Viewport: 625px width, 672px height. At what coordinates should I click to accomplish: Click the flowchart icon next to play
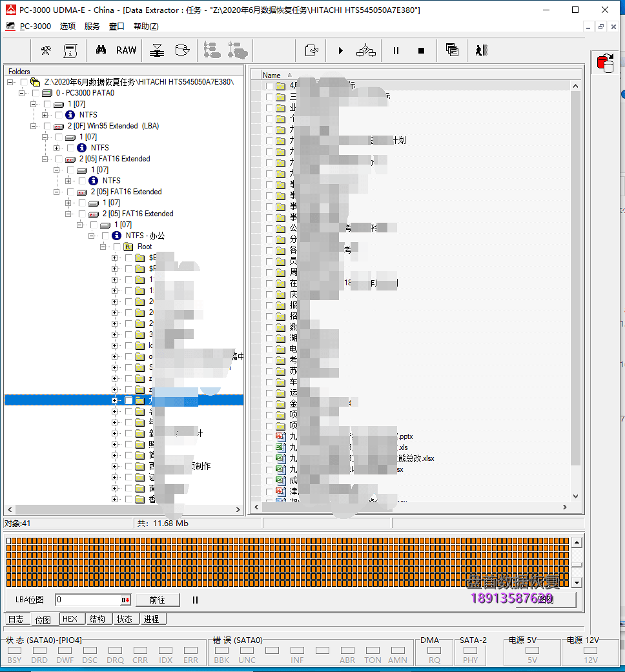[365, 50]
